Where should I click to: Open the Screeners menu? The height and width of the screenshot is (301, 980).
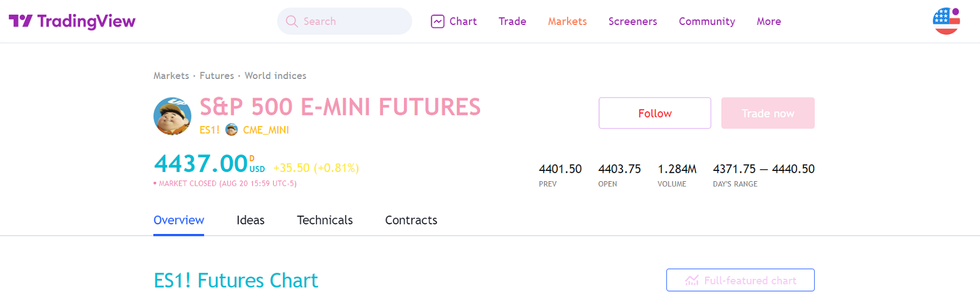(632, 22)
